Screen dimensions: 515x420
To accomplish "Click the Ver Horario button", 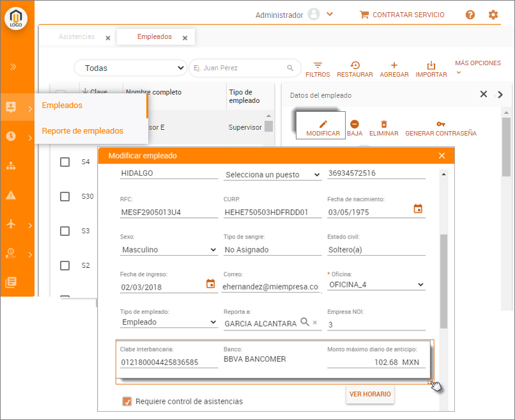I will click(x=370, y=394).
